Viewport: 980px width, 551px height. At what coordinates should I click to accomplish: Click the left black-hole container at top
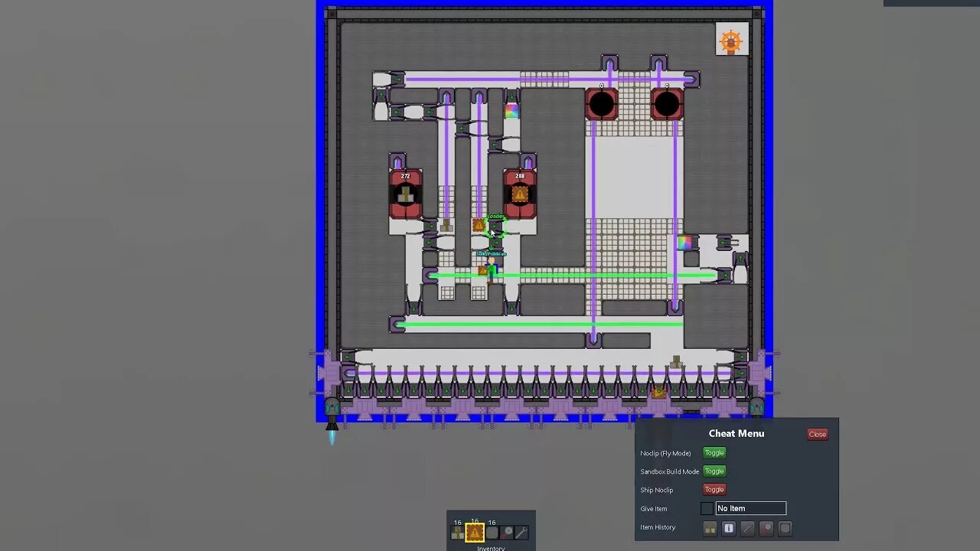(602, 105)
